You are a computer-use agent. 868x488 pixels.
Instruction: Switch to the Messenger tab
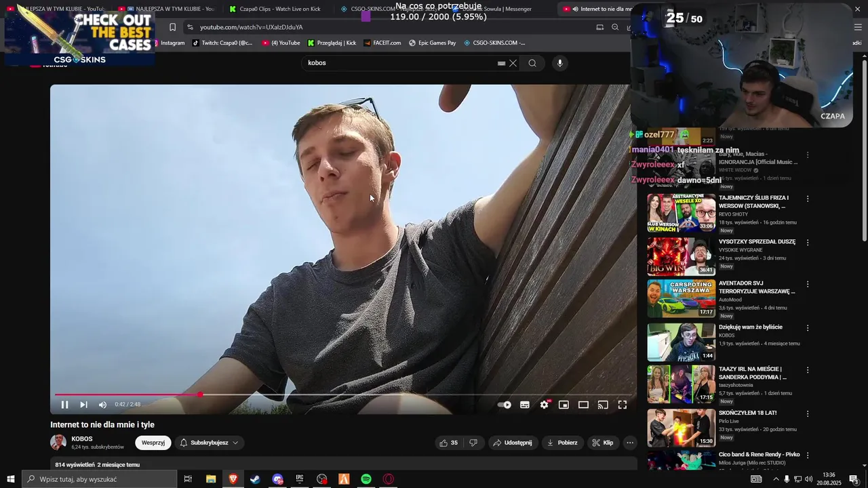point(502,9)
